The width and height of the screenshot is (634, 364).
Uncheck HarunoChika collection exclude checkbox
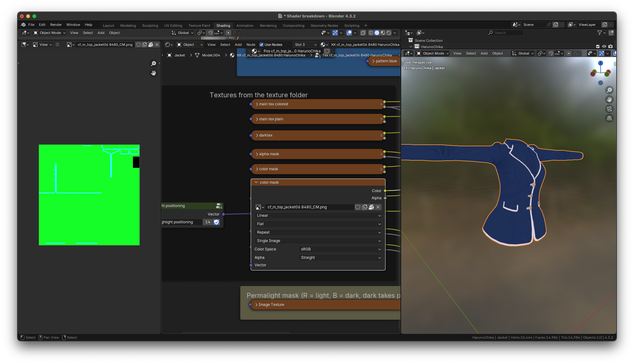click(598, 46)
